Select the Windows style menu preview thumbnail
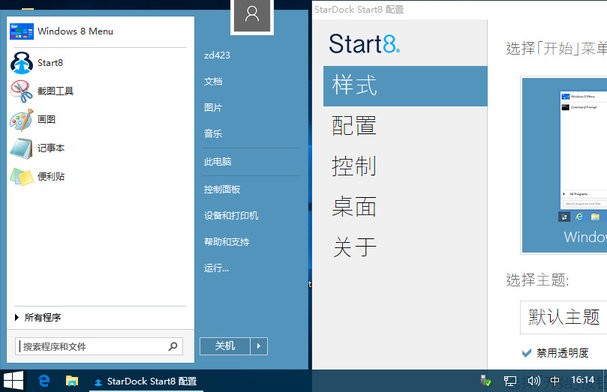The image size is (607, 392). click(x=564, y=165)
